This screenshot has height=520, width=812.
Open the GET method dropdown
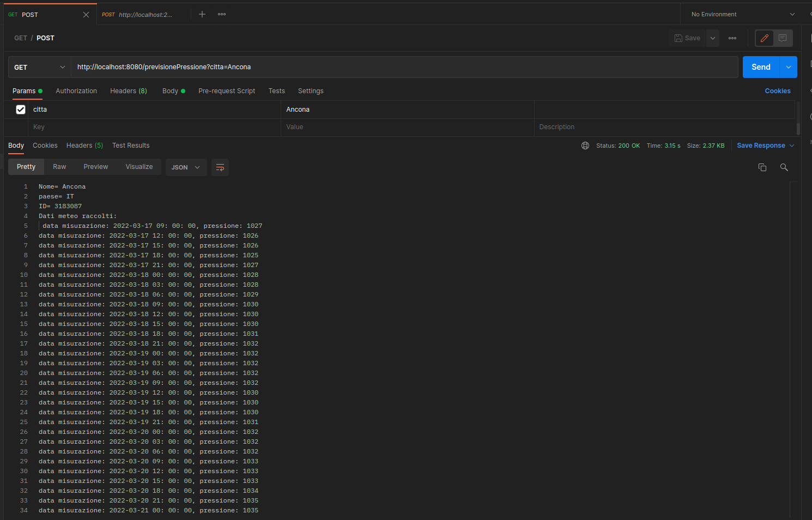coord(40,67)
